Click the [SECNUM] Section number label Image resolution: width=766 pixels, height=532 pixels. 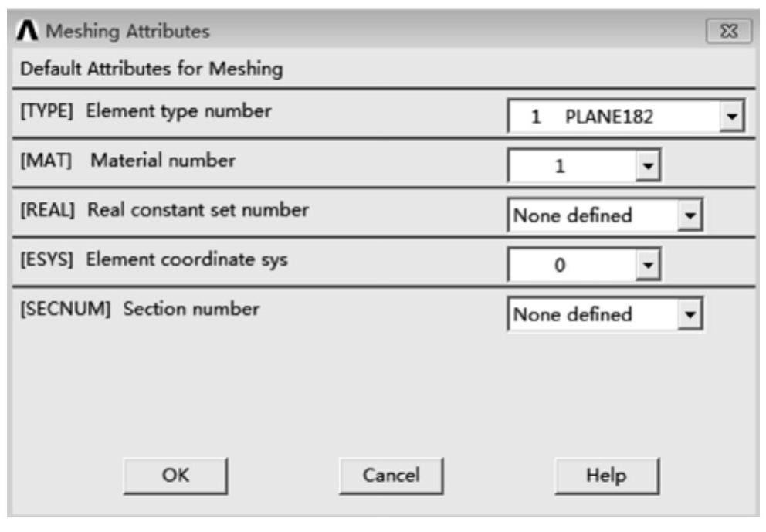140,309
